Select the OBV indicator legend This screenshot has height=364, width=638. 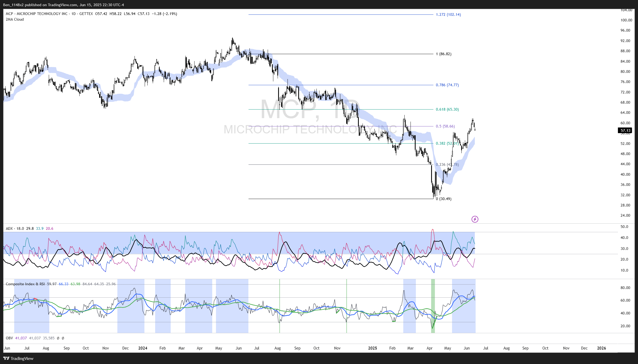(x=9, y=338)
